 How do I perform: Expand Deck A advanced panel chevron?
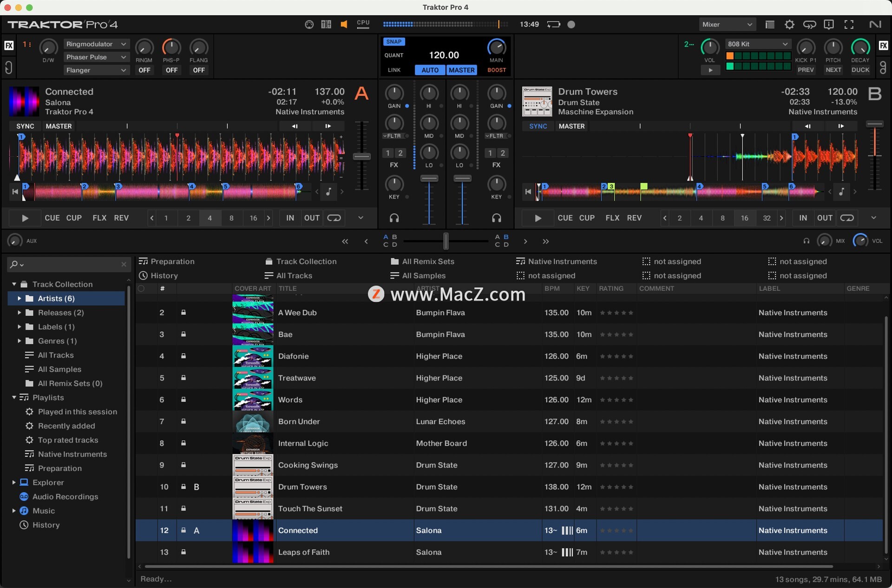click(361, 218)
